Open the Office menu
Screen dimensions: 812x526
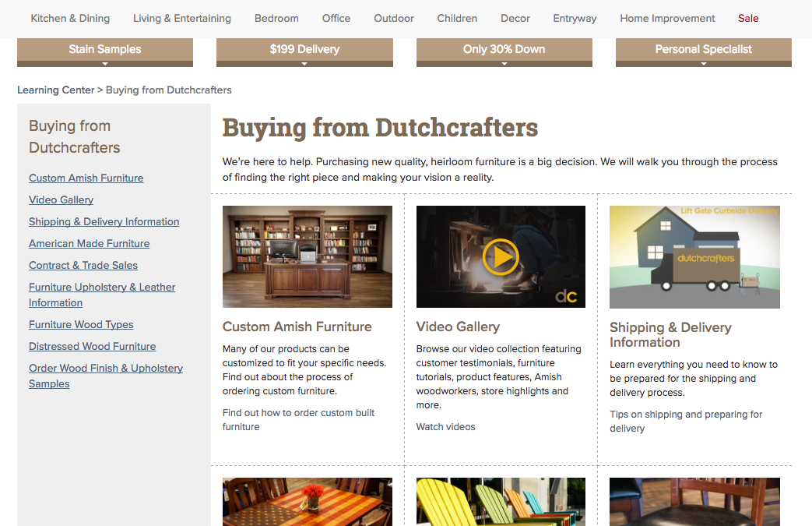(x=336, y=18)
